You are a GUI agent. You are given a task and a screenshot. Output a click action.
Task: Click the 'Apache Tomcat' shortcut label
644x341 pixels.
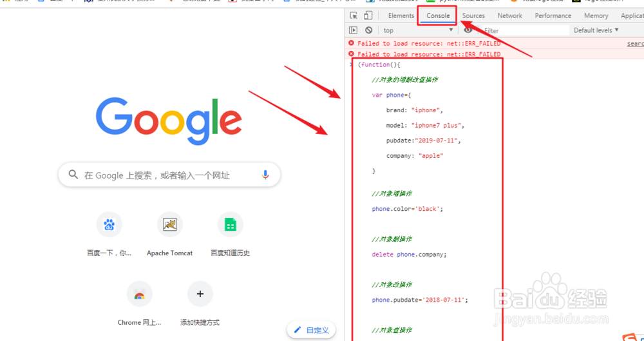(x=169, y=253)
